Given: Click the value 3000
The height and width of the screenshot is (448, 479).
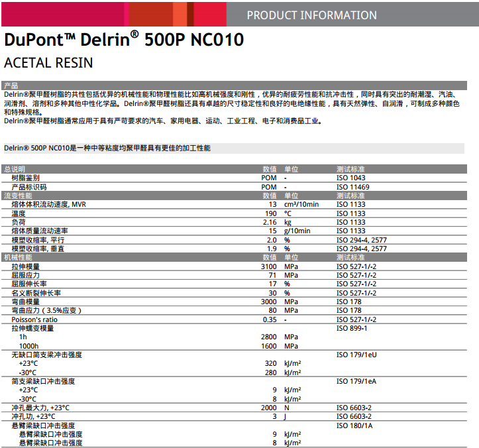Looking at the screenshot, I should pyautogui.click(x=269, y=302).
